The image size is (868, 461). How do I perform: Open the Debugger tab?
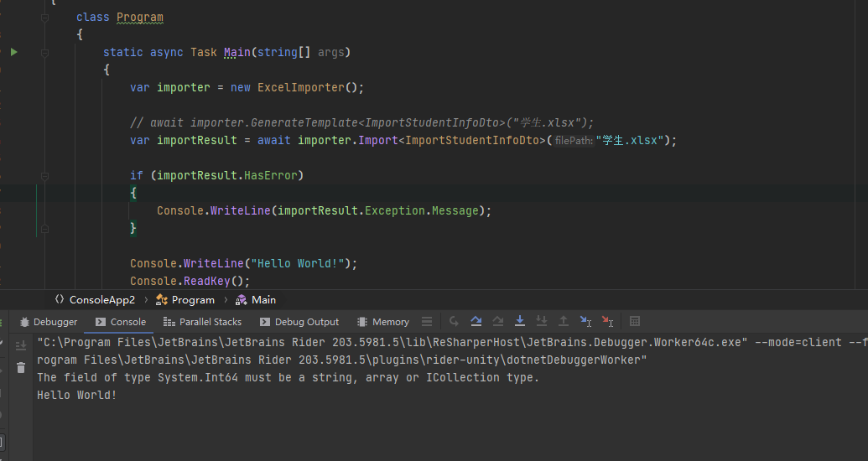tap(48, 322)
